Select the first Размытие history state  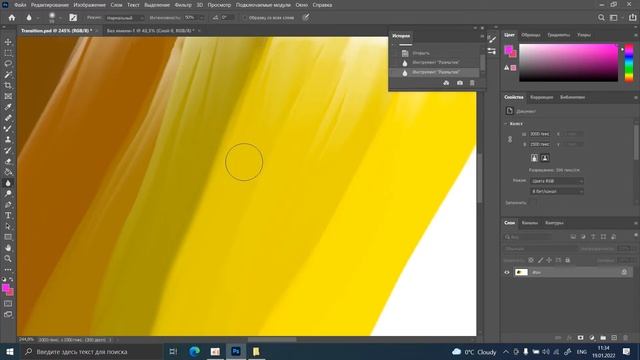(x=435, y=63)
